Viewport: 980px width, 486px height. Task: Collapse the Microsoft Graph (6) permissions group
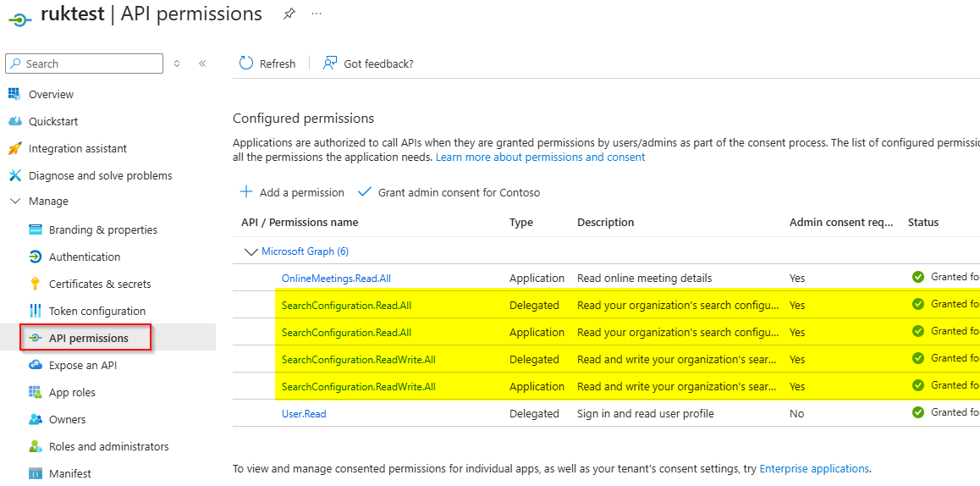(251, 251)
